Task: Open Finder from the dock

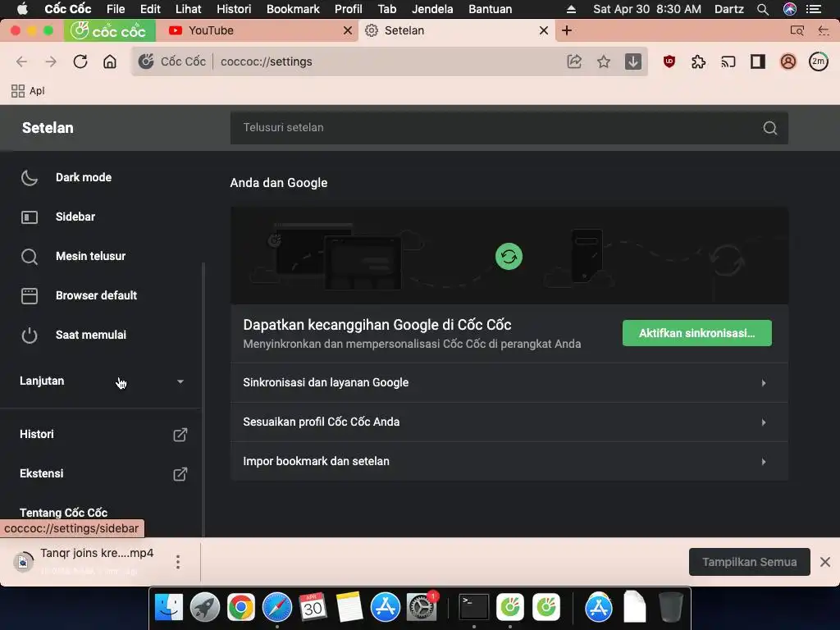Action: (x=169, y=608)
